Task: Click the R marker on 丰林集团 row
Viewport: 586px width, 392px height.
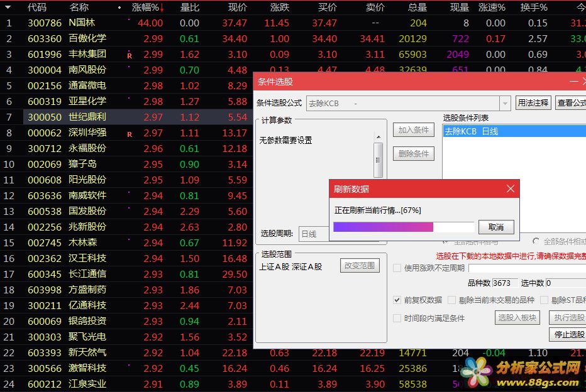Action: click(x=130, y=56)
